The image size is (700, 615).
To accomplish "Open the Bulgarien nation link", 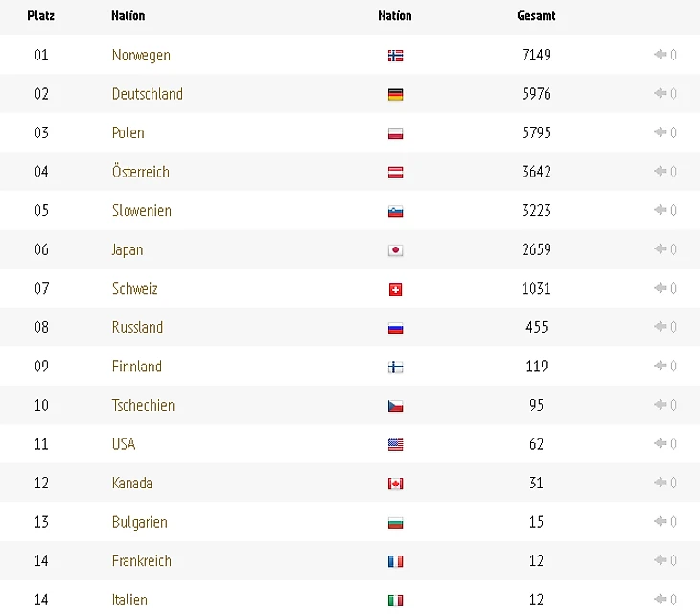I will pos(139,522).
